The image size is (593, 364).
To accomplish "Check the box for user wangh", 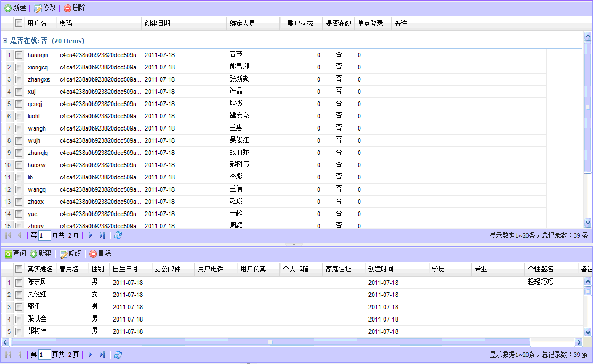I will pos(19,128).
